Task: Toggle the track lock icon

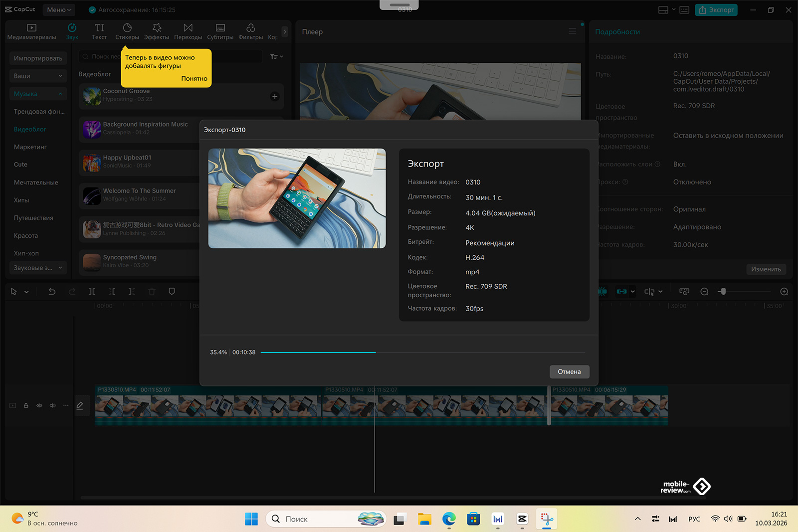Action: pos(26,406)
